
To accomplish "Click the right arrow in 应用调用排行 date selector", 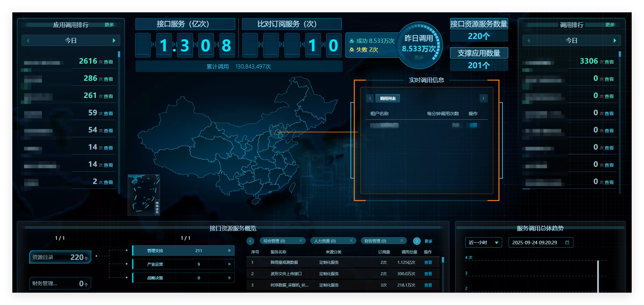I will click(114, 41).
